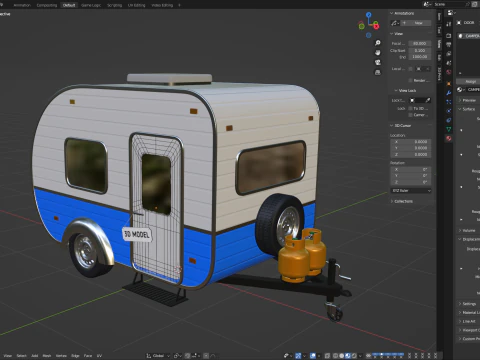Click the Clip Start value field
Screen dimensions: 480x360
419,50
